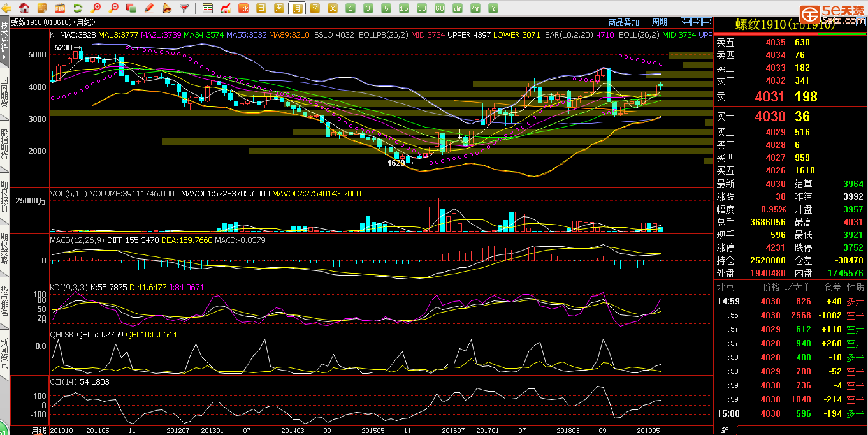Click the right arrow panel navigation icon
This screenshot has width=868, height=435.
point(696,22)
